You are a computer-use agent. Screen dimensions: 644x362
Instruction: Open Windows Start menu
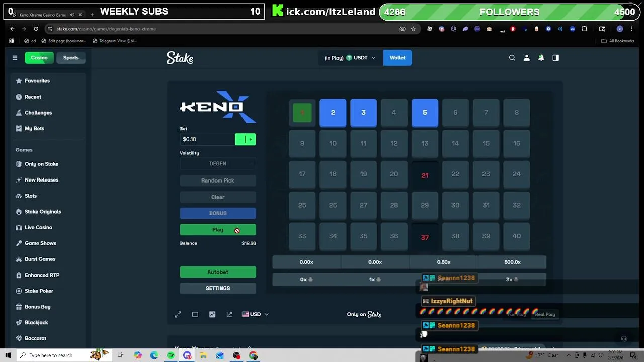[8, 355]
